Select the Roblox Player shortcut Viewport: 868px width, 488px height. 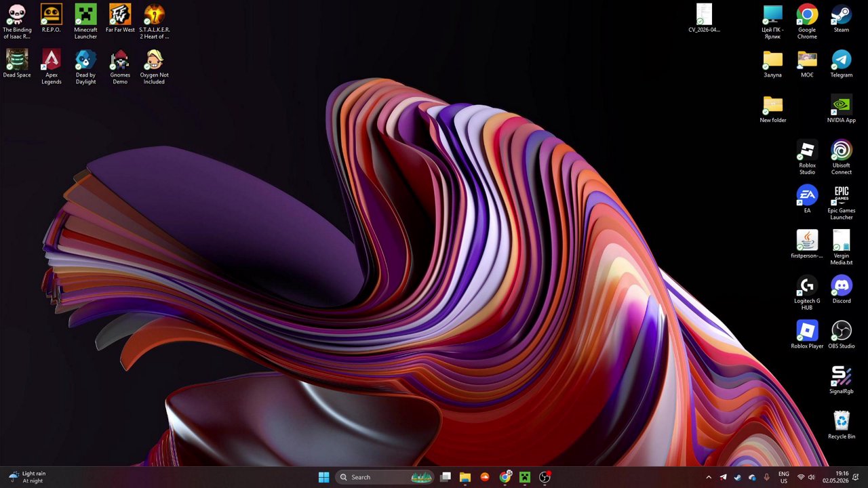point(807,335)
